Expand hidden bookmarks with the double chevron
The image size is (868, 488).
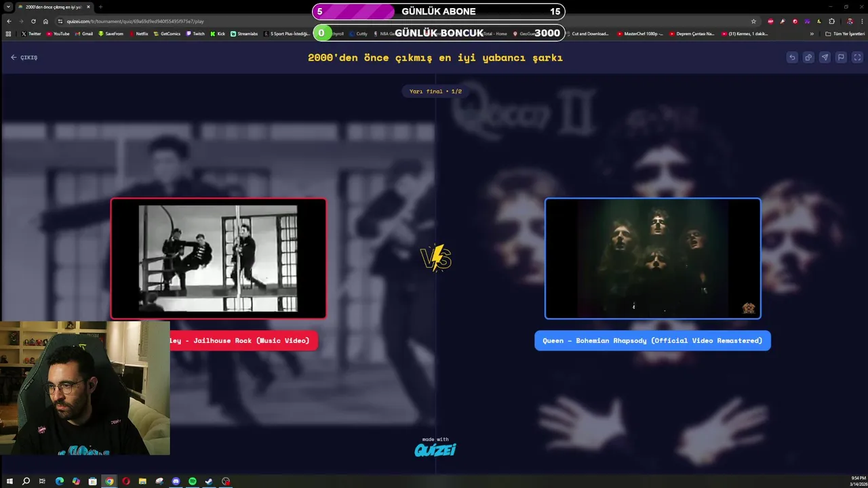point(812,33)
